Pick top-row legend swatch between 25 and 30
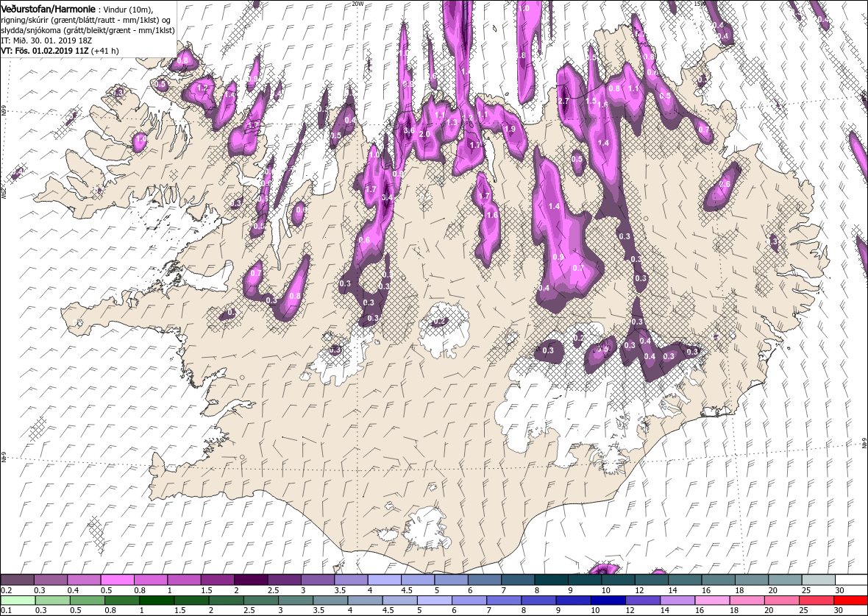 point(818,579)
